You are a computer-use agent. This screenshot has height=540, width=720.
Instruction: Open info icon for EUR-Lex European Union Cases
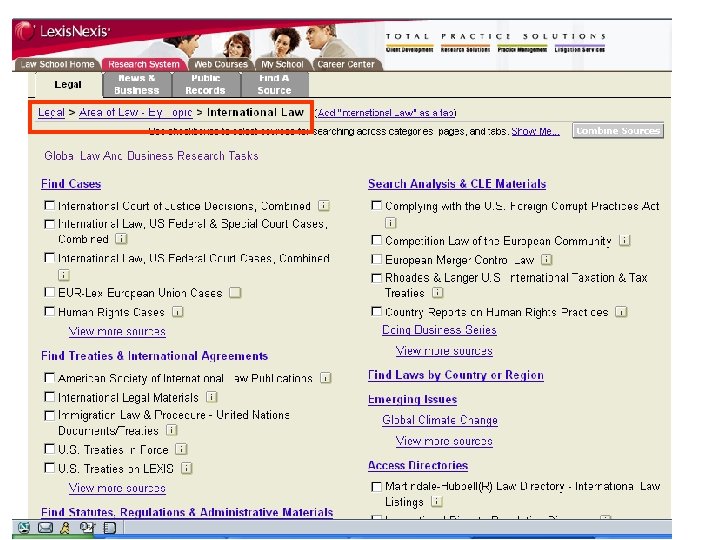(x=235, y=292)
